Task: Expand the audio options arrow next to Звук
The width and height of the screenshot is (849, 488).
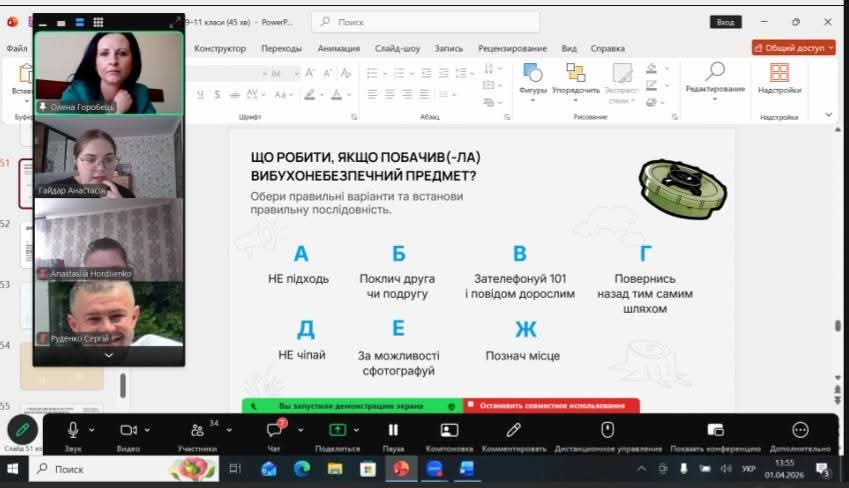Action: (92, 429)
